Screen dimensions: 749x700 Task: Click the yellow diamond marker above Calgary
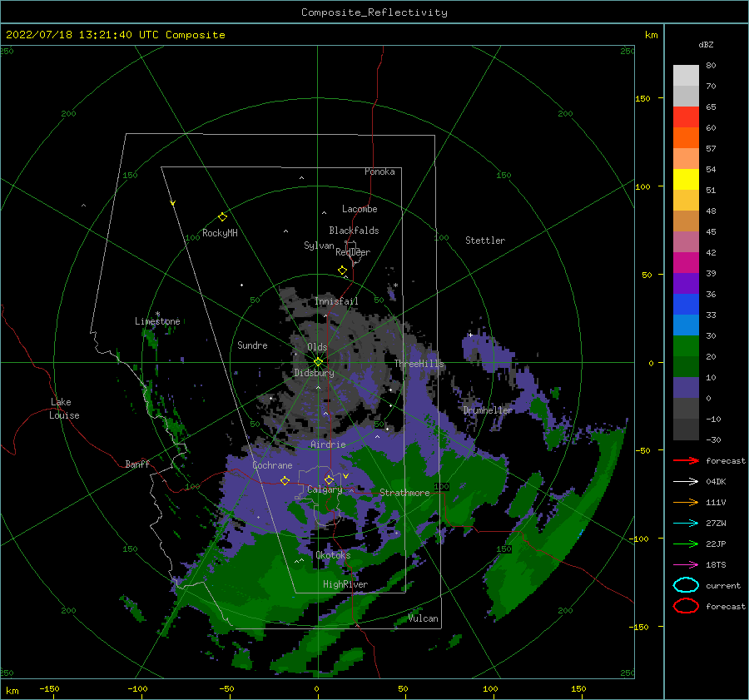tap(329, 479)
